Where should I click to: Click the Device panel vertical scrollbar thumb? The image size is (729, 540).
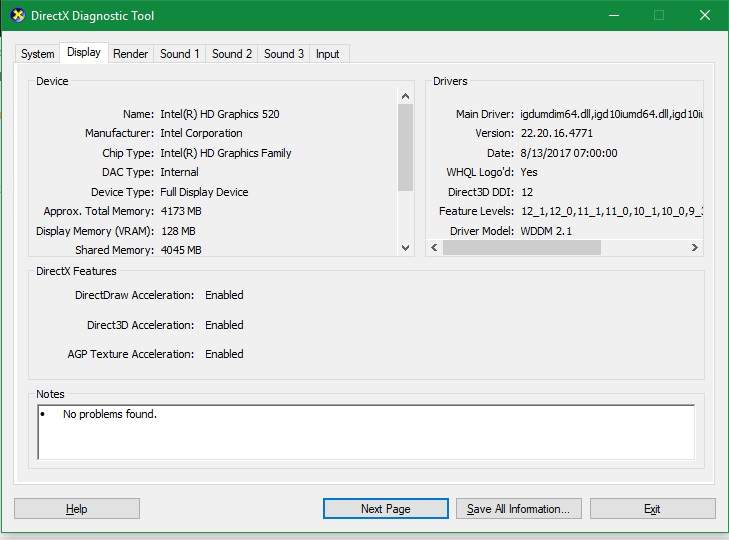[x=405, y=147]
